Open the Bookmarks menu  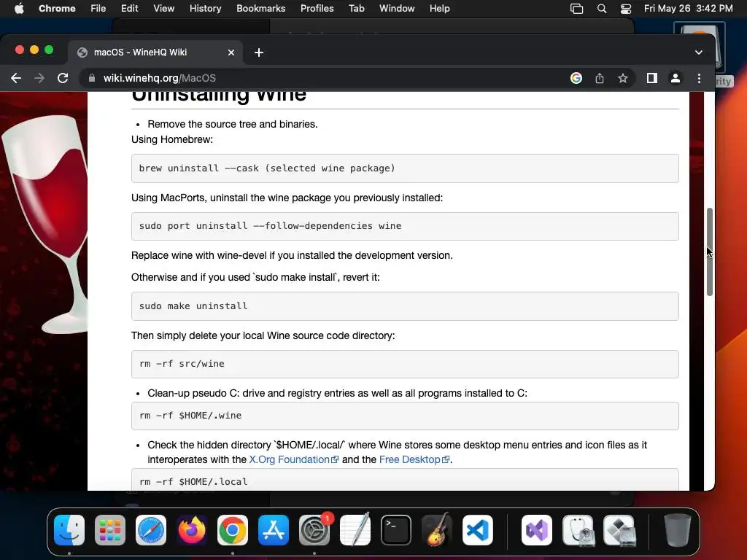point(260,9)
